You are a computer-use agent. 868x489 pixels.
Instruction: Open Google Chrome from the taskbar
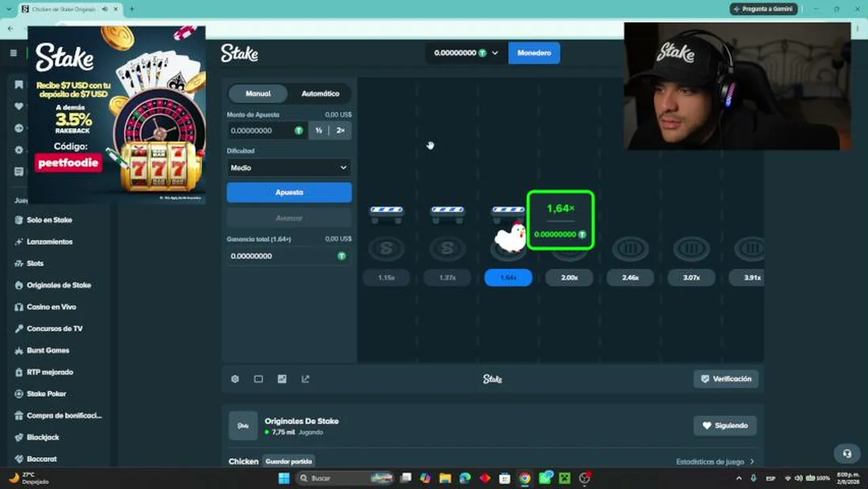pyautogui.click(x=524, y=478)
